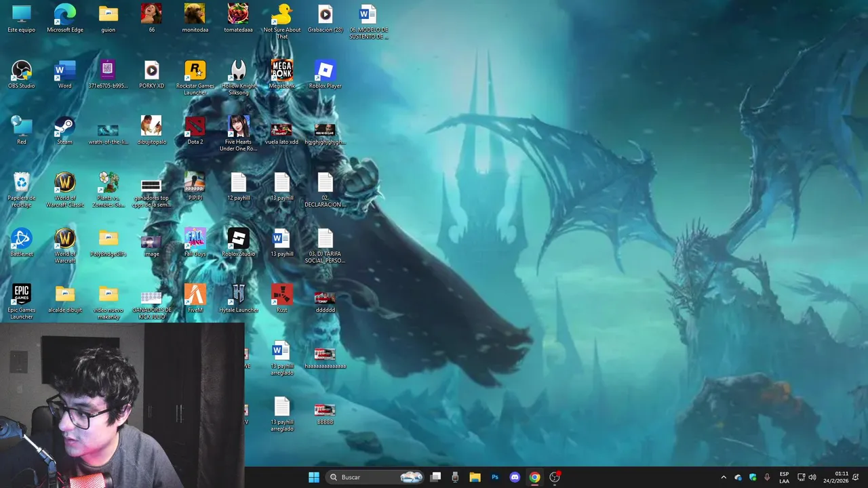The image size is (868, 488).
Task: Launch Rockstar Games Launcher
Action: pyautogui.click(x=195, y=78)
